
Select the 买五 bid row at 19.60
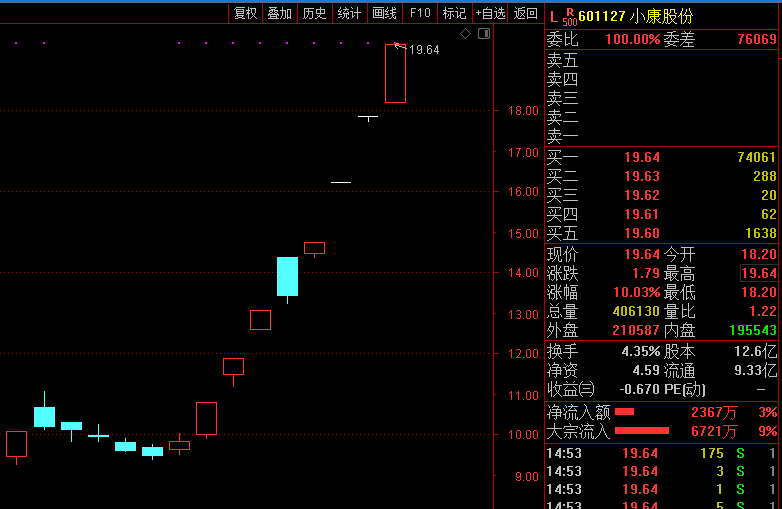662,233
